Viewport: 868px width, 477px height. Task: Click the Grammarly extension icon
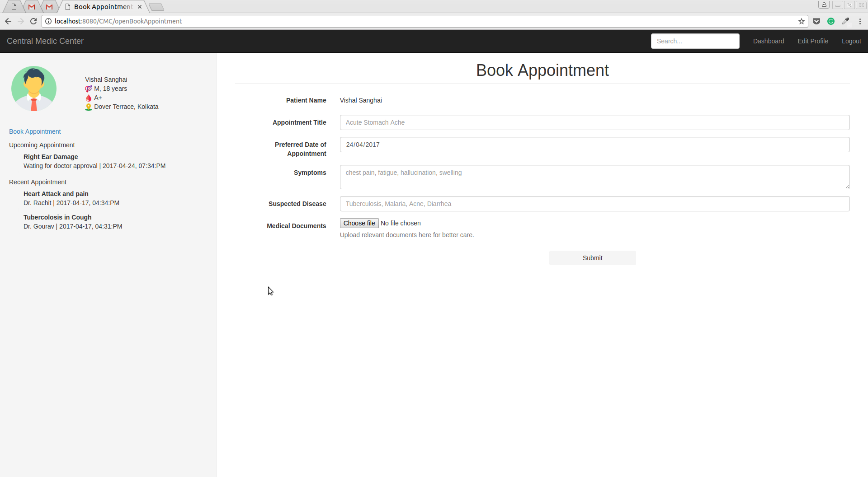point(831,21)
